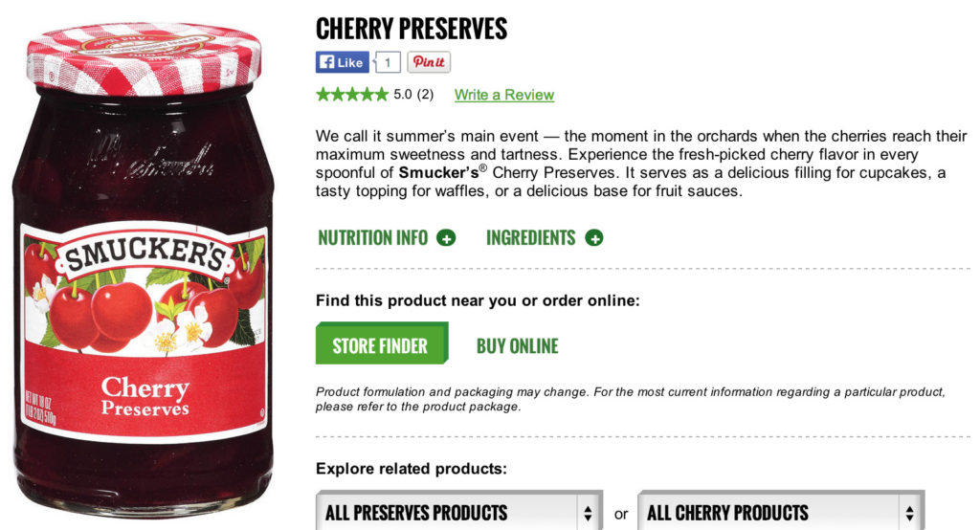The width and height of the screenshot is (980, 530).
Task: Click the Facebook like count bubble
Action: (388, 62)
